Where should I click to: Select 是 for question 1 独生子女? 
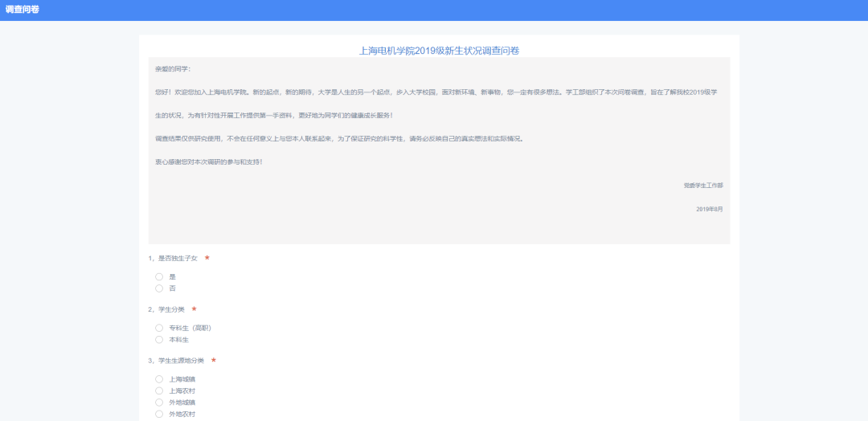pos(159,276)
